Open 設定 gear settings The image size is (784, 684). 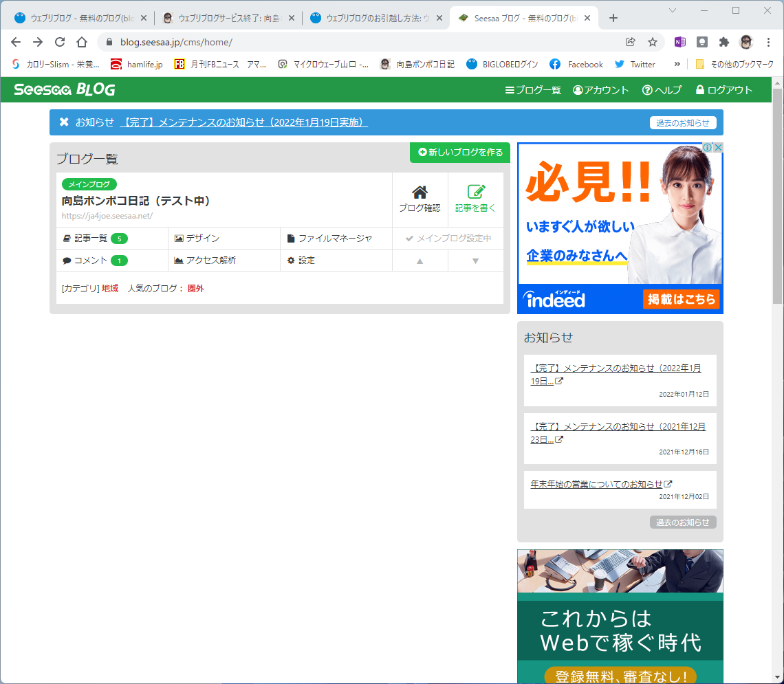[301, 261]
